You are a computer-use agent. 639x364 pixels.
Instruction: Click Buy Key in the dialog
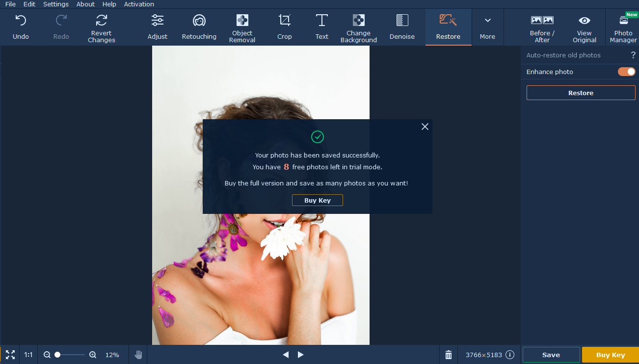coord(318,200)
